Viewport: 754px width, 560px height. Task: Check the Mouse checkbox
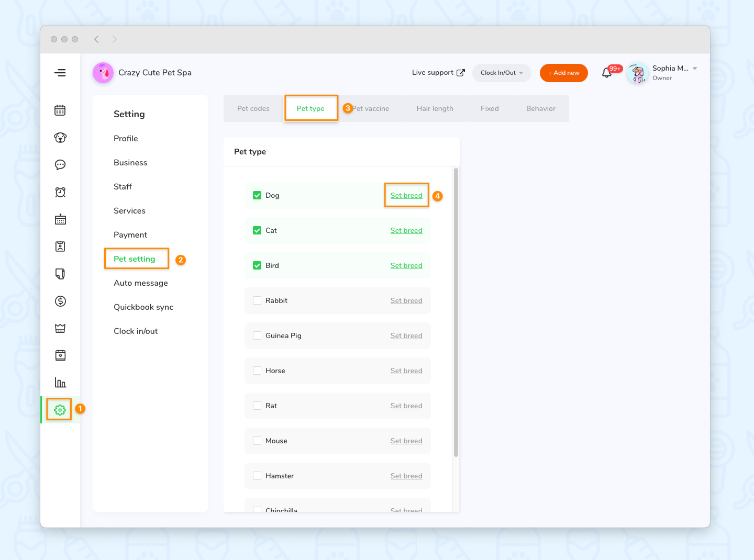click(257, 441)
